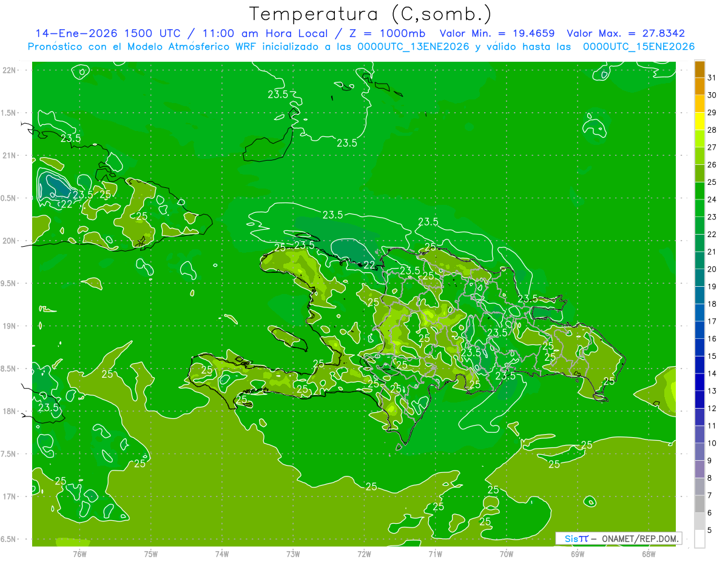Pick the green swatch between 23 and 24
The height and width of the screenshot is (562, 728).
(x=699, y=209)
